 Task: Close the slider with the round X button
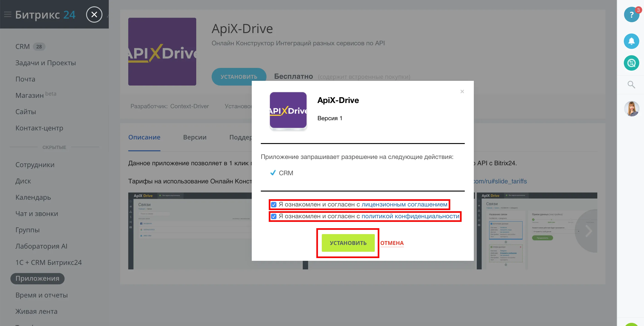point(94,14)
